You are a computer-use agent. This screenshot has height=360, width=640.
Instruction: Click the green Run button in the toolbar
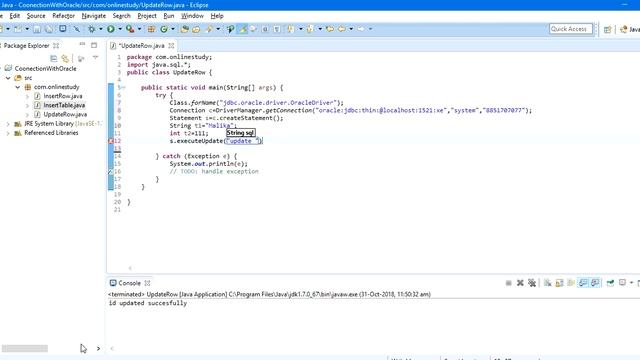coord(111,29)
